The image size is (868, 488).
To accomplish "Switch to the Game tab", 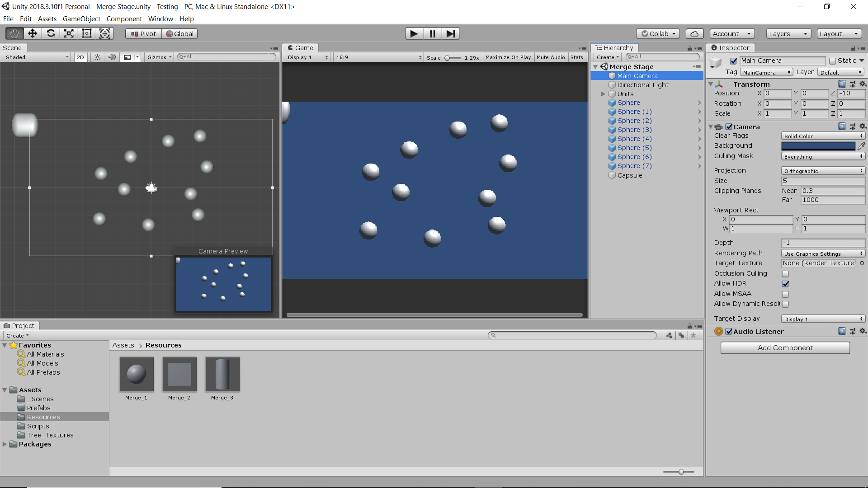I will 300,48.
